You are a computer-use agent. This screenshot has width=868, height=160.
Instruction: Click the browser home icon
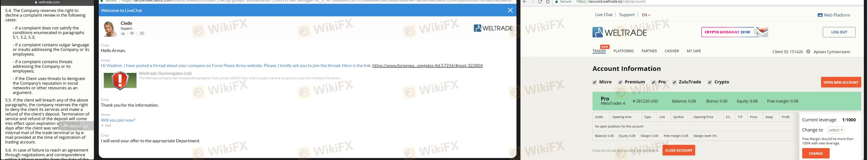point(548,2)
